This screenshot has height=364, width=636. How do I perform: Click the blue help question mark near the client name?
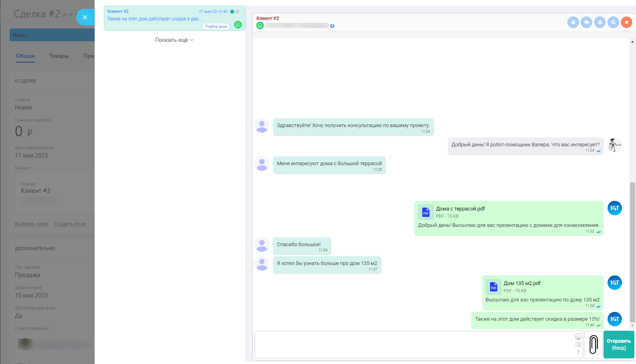pos(332,26)
